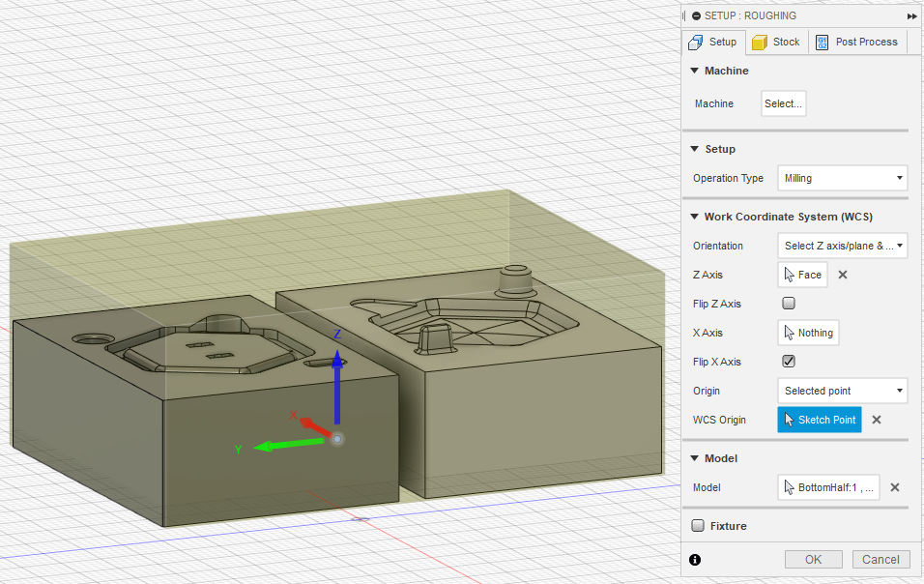
Task: Open the Stock tab
Action: pos(777,42)
